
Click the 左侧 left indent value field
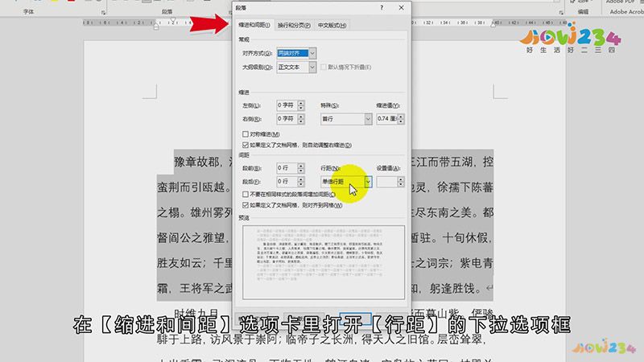pos(287,105)
